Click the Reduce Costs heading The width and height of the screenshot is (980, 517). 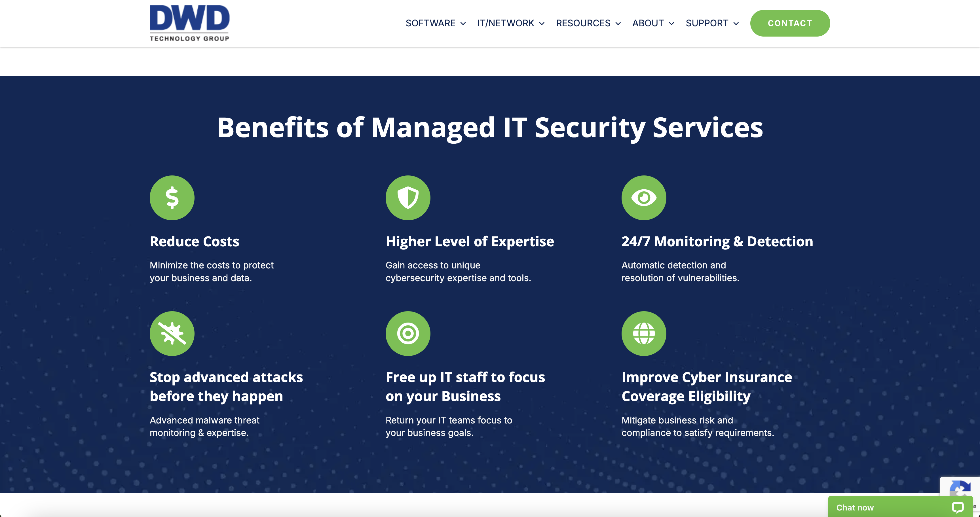[x=195, y=241]
